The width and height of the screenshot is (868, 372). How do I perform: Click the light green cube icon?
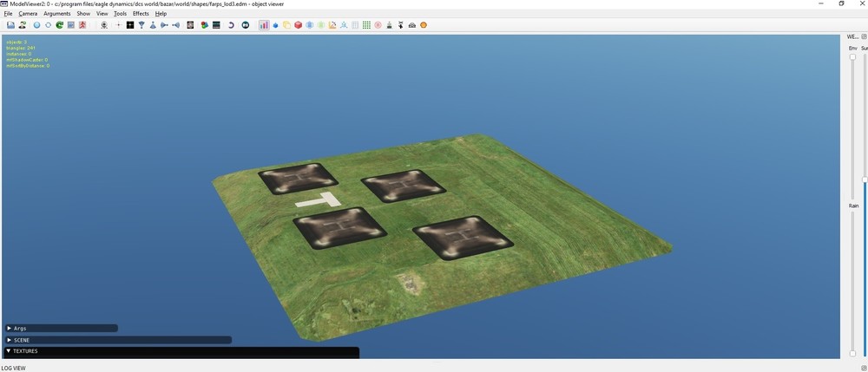320,25
